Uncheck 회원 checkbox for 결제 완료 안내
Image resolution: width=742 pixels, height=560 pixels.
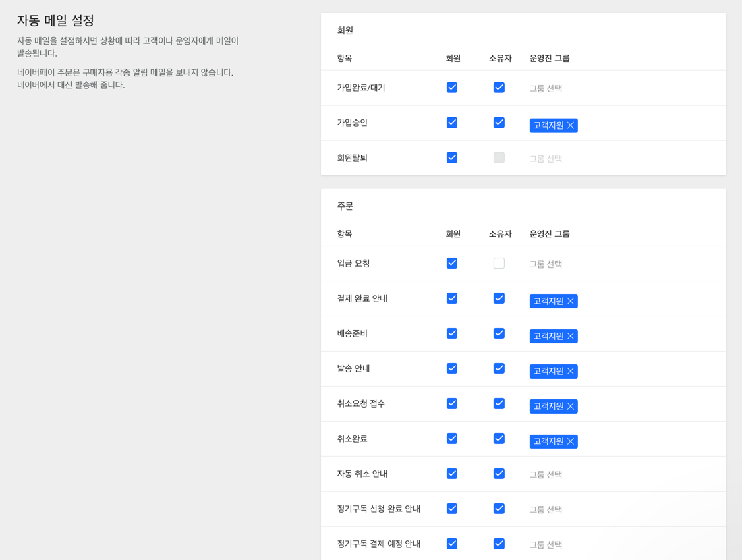[452, 298]
